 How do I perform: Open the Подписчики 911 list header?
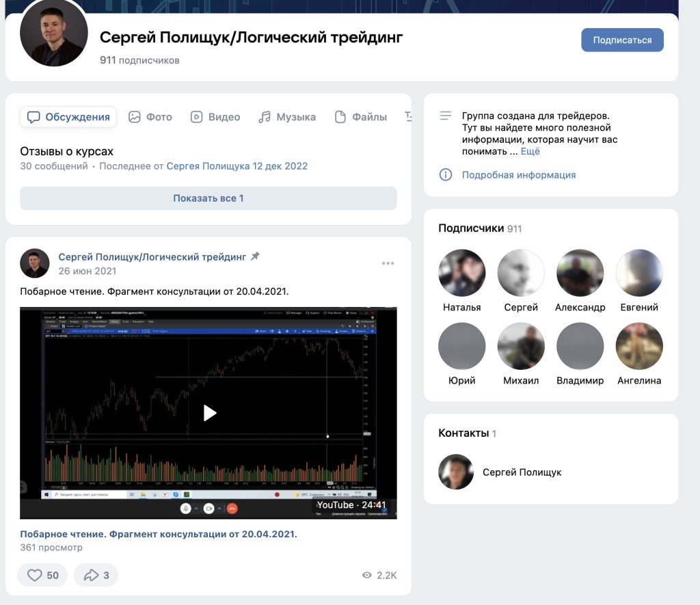coord(479,228)
